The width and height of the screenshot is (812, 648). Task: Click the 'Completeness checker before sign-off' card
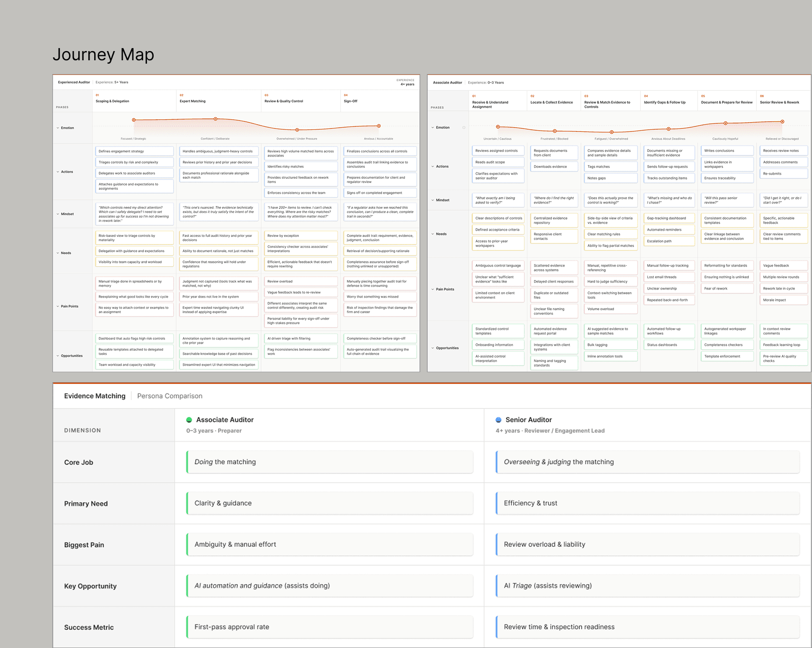tap(380, 339)
